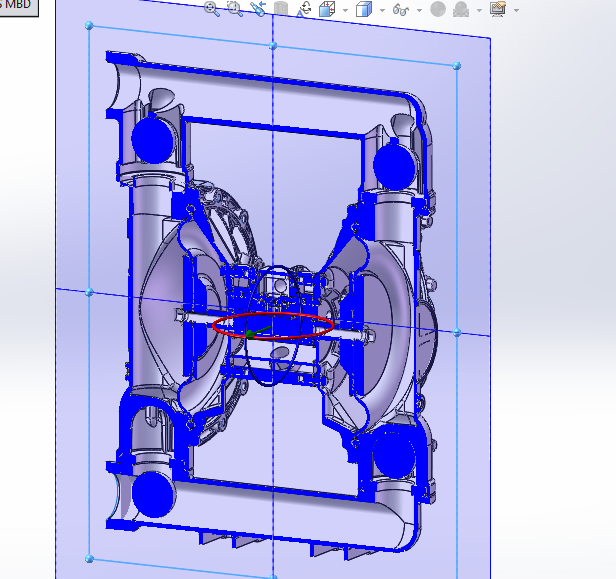Viewport: 616px width, 579px height.
Task: Select the left edge midpoint handle
Action: pos(89,292)
